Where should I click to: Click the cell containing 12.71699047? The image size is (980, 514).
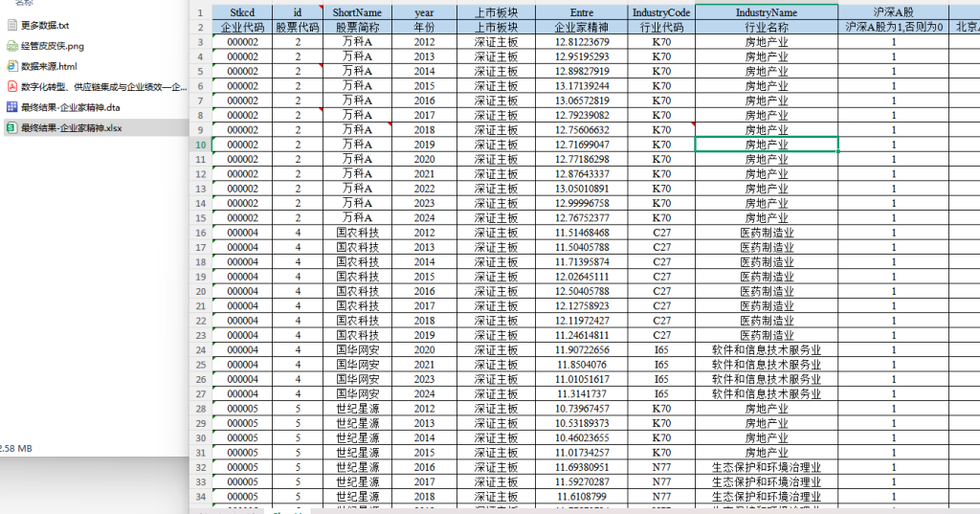(582, 145)
